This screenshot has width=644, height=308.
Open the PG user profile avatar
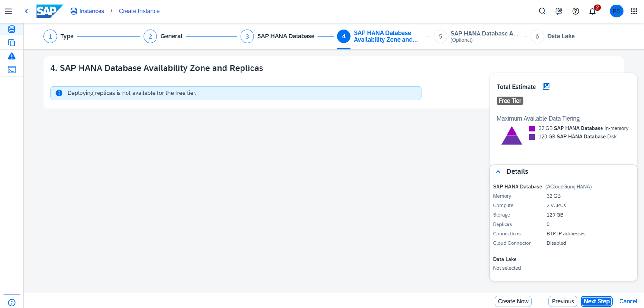616,11
